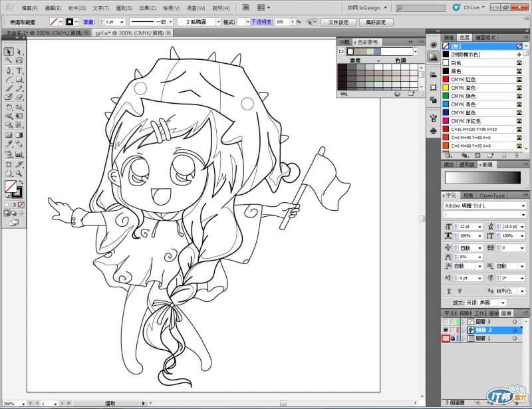Unlock layer 圖層 1 using lock icon
The width and height of the screenshot is (532, 409).
coord(453,339)
